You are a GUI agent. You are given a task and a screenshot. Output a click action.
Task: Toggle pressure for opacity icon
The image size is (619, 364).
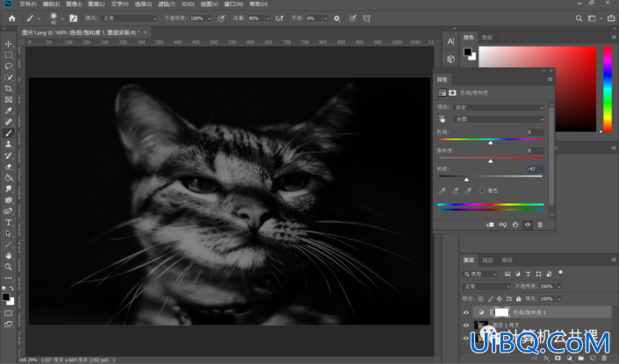(221, 18)
